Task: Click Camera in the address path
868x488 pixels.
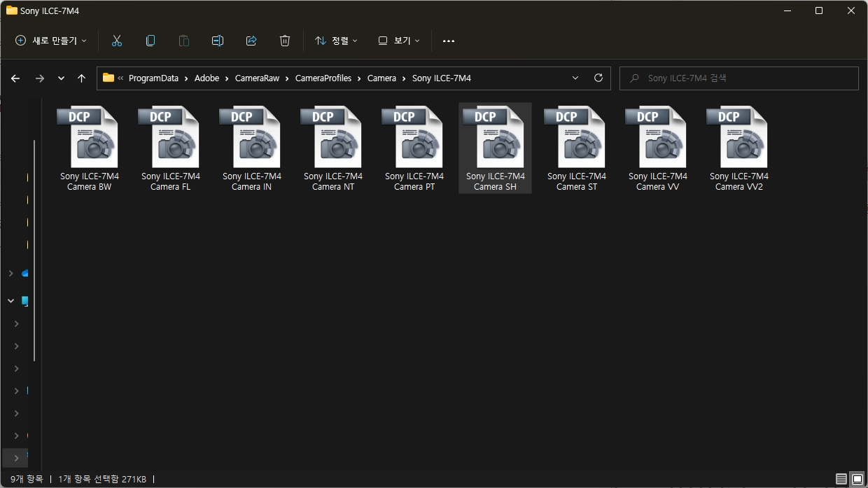Action: pyautogui.click(x=381, y=78)
